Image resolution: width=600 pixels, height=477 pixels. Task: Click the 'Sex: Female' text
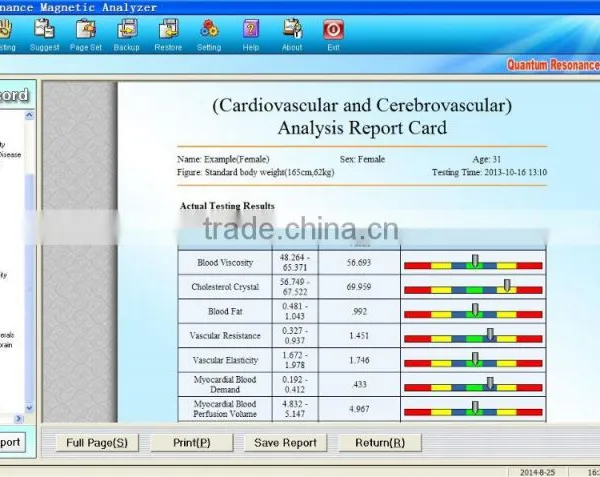[362, 159]
